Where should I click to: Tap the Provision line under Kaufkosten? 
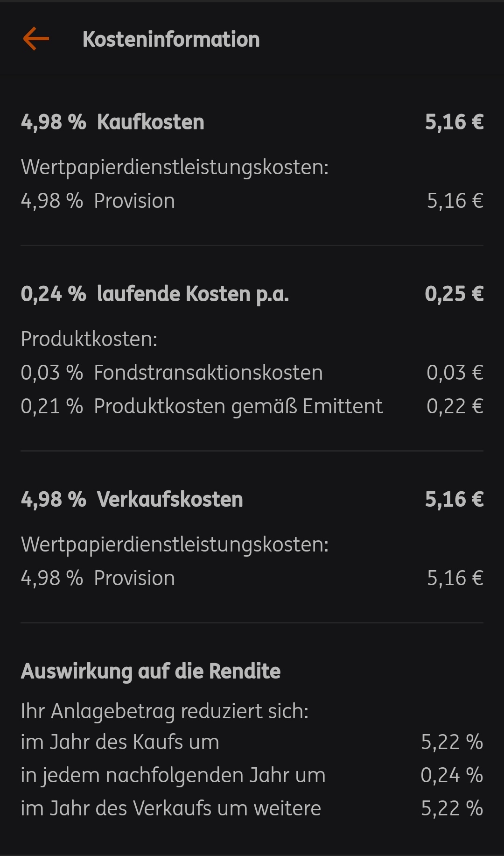(134, 201)
